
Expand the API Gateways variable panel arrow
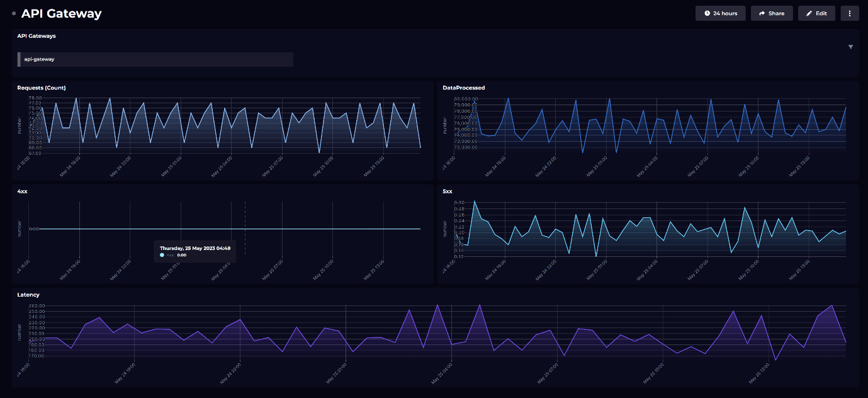(851, 47)
